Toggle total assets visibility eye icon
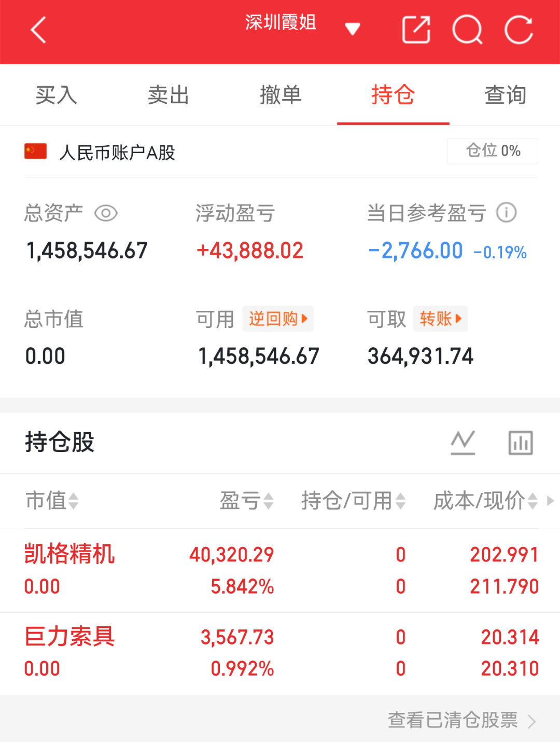 pyautogui.click(x=106, y=213)
